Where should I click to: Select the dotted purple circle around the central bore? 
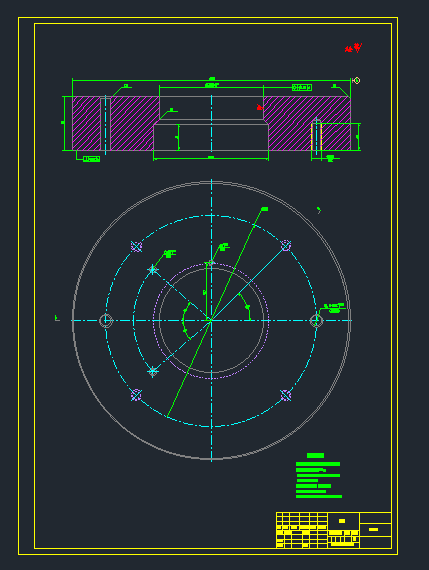coord(211,321)
